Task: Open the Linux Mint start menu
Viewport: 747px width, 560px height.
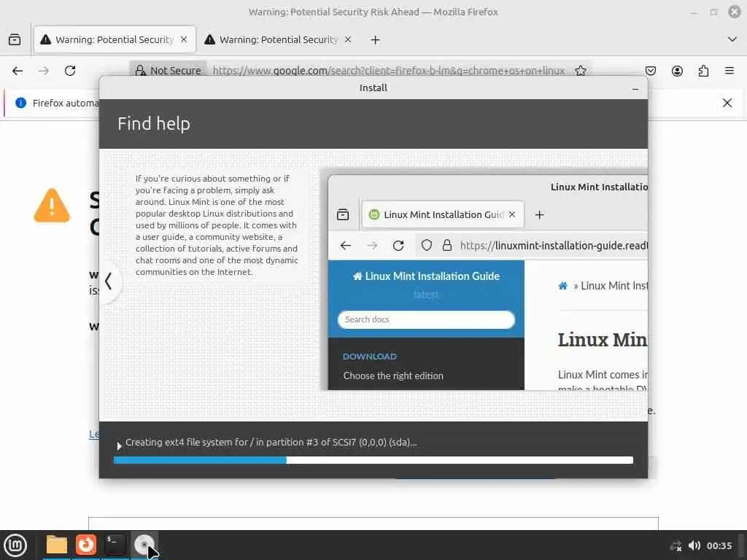Action: pos(15,545)
